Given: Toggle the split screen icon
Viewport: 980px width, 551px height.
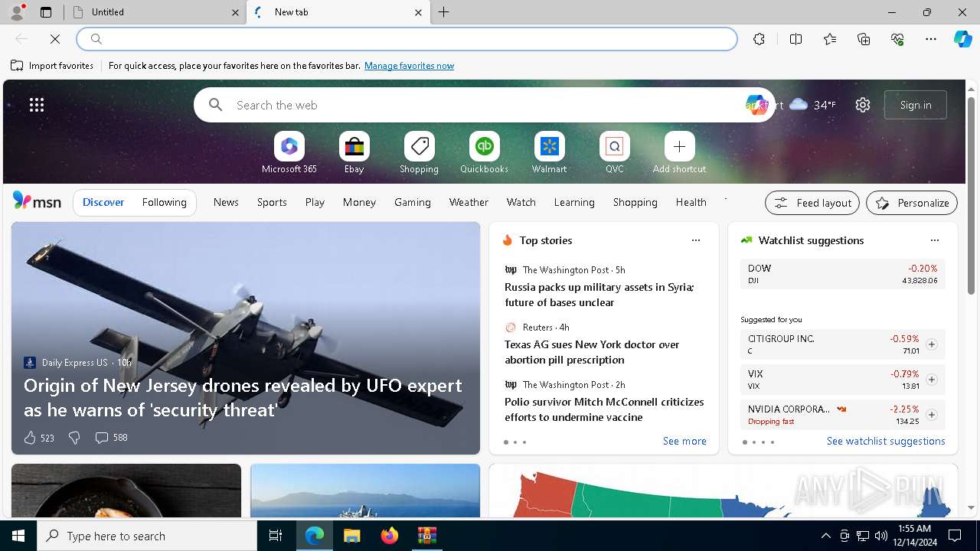Looking at the screenshot, I should point(795,39).
